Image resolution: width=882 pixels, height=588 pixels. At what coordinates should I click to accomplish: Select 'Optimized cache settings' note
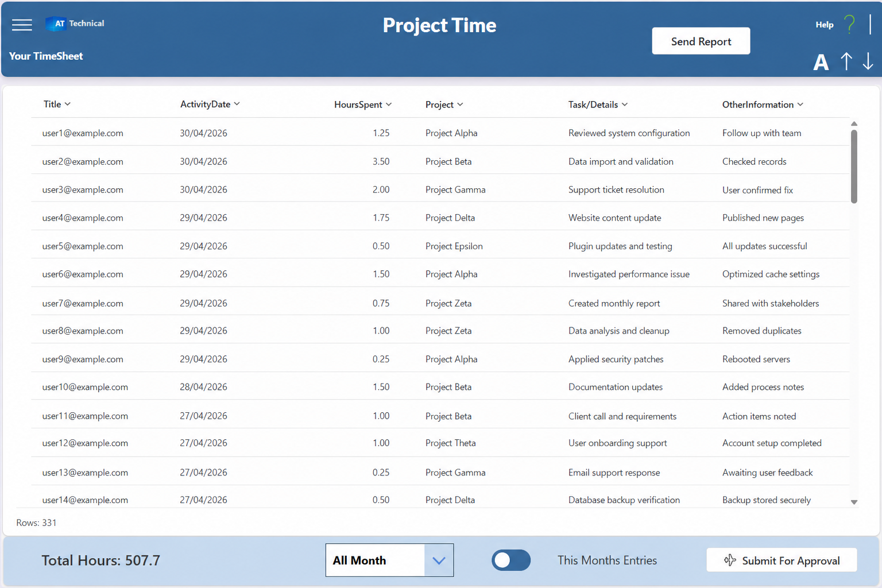[771, 274]
